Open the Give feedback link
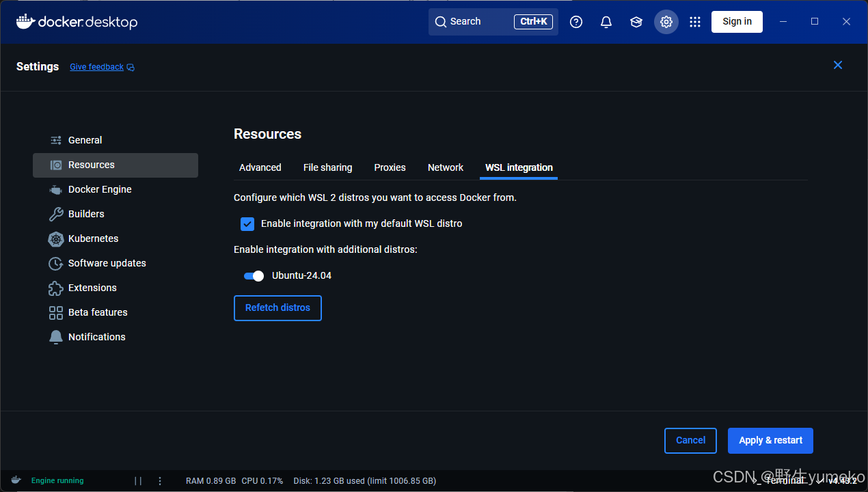The image size is (868, 492). point(96,67)
